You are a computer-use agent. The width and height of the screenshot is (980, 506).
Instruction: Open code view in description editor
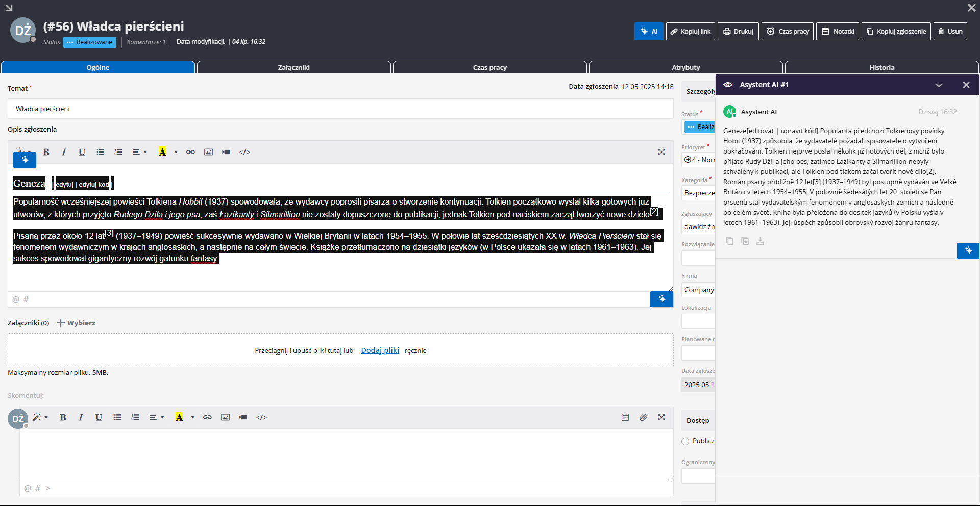pyautogui.click(x=244, y=152)
